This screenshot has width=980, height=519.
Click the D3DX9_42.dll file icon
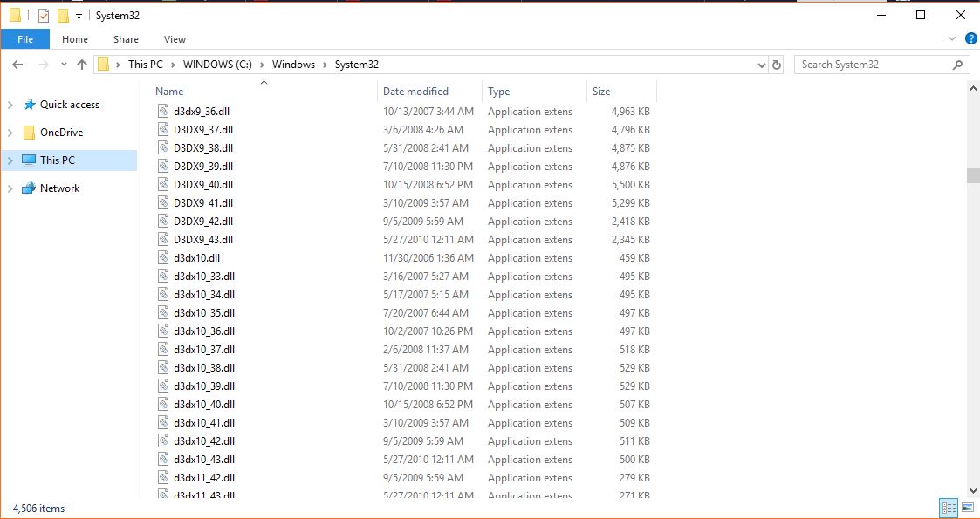(x=163, y=221)
